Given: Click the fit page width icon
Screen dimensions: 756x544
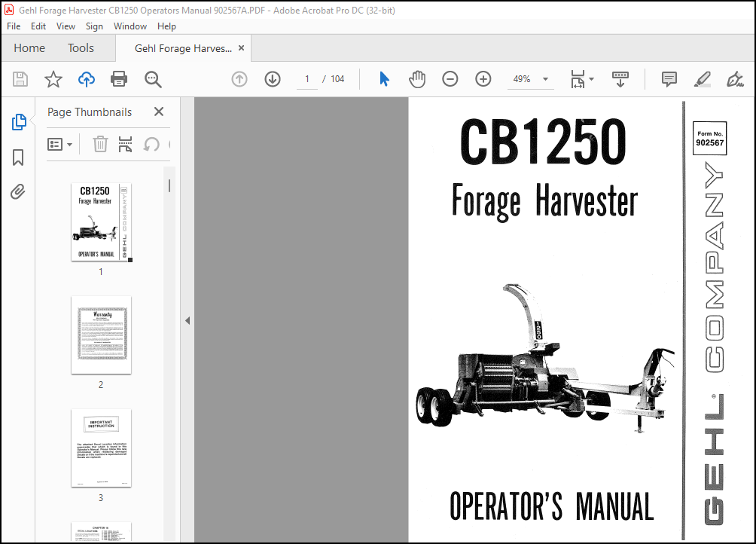Looking at the screenshot, I should pos(578,79).
